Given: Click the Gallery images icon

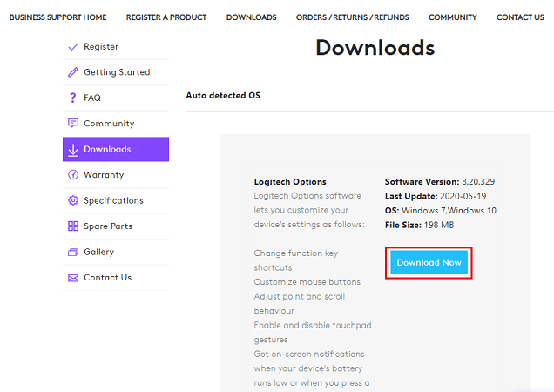Looking at the screenshot, I should click(x=73, y=253).
